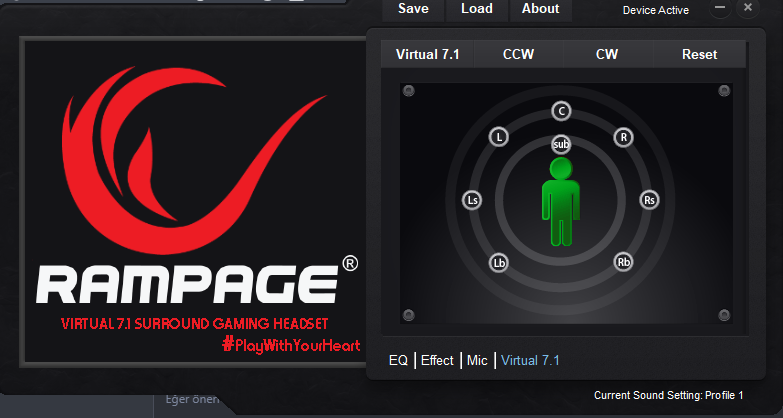Toggle the Virtual 7.1 top button
Image resolution: width=783 pixels, height=418 pixels.
[427, 54]
